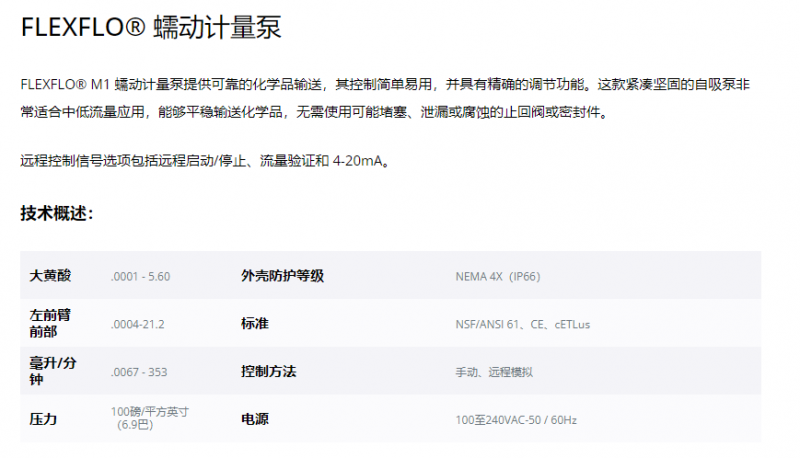Viewport: 800px width, 458px height.
Task: Select the 技术概述 section heading
Action: [x=56, y=213]
